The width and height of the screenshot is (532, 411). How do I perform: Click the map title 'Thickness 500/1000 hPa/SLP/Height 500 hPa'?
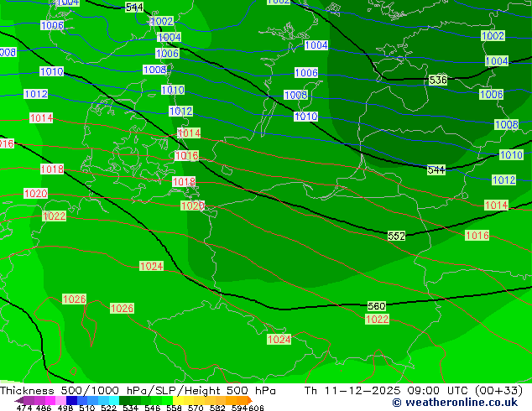[138, 391]
